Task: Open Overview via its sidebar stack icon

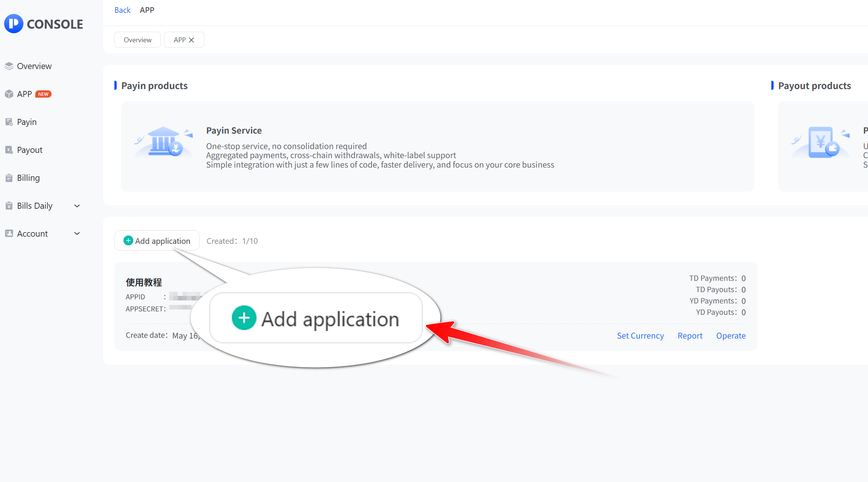Action: click(9, 66)
